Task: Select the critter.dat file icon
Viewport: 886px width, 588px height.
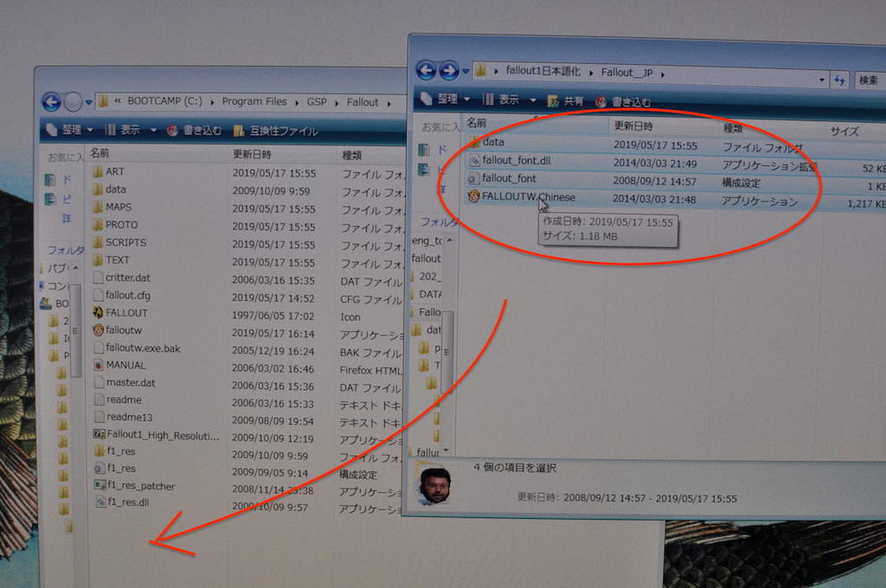Action: pos(99,278)
